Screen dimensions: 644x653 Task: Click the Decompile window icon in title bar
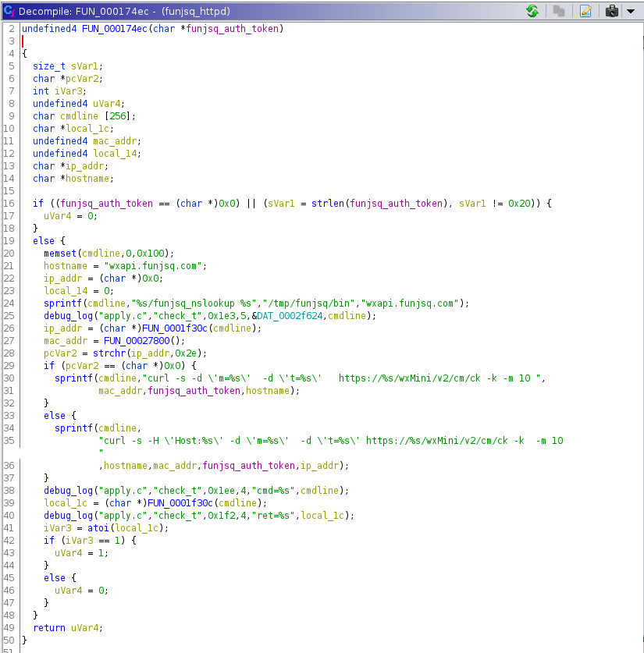pyautogui.click(x=9, y=11)
